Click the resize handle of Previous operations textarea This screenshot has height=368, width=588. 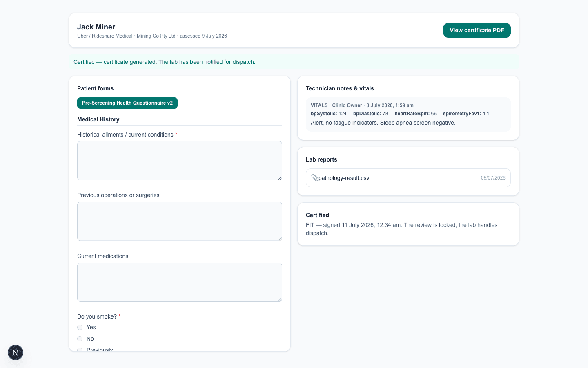[280, 238]
